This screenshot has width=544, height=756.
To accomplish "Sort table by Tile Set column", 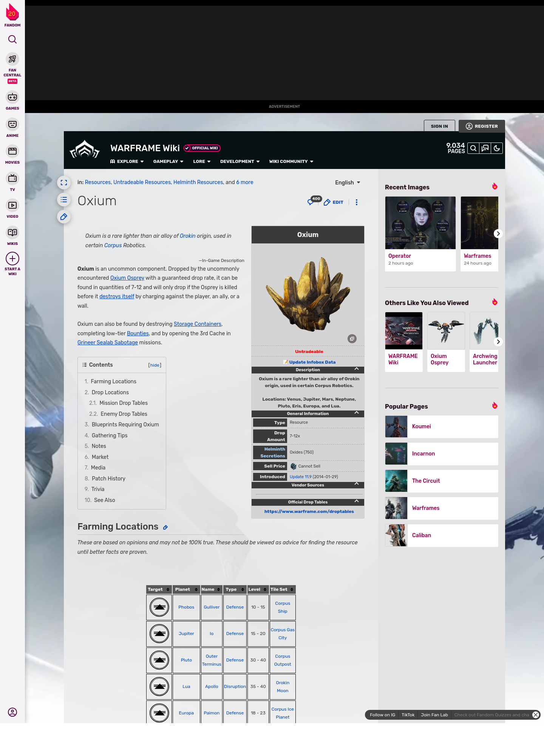I will 283,589.
